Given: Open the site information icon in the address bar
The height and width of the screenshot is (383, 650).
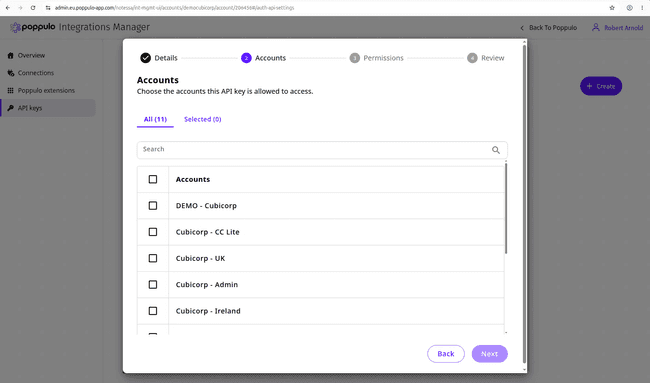Looking at the screenshot, I should click(x=48, y=7).
